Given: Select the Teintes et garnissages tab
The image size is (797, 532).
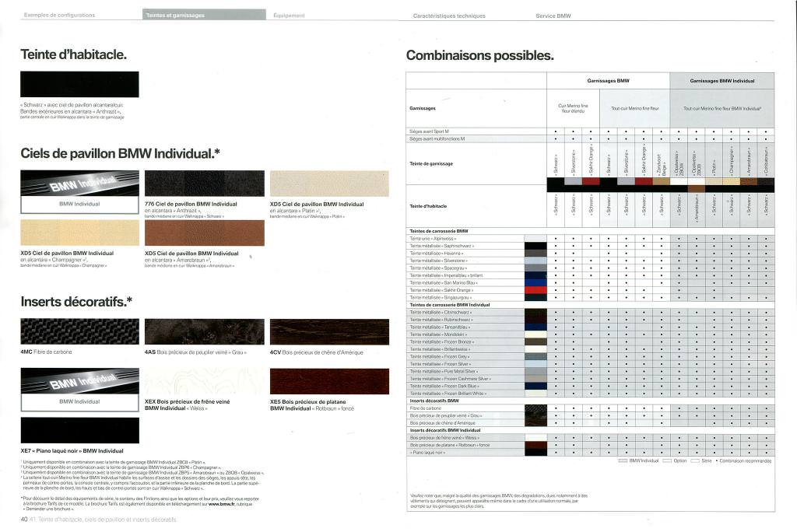Looking at the screenshot, I should 204,15.
